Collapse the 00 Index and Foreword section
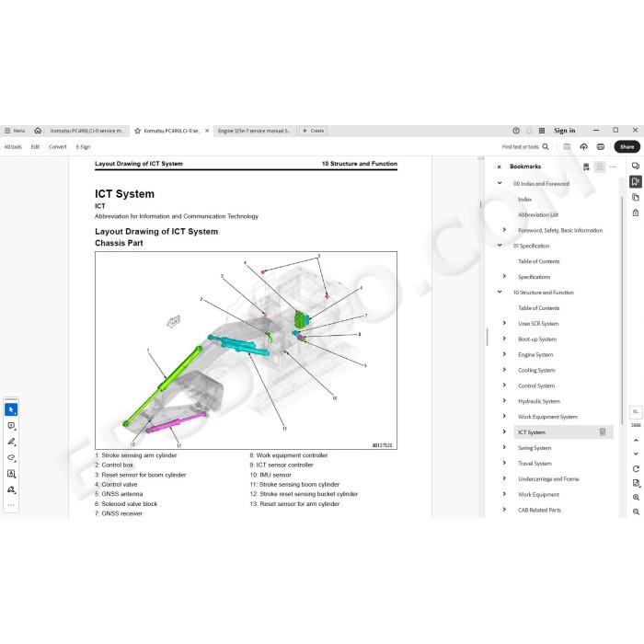 coord(500,183)
